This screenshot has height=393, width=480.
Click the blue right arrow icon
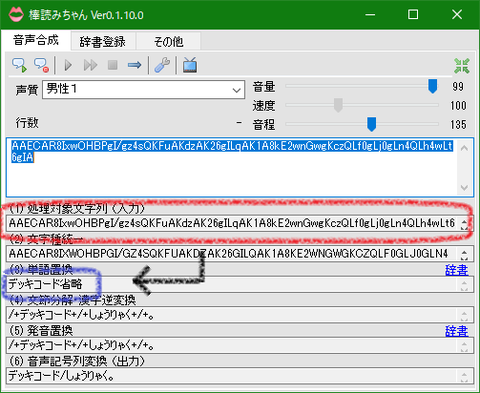[x=134, y=65]
